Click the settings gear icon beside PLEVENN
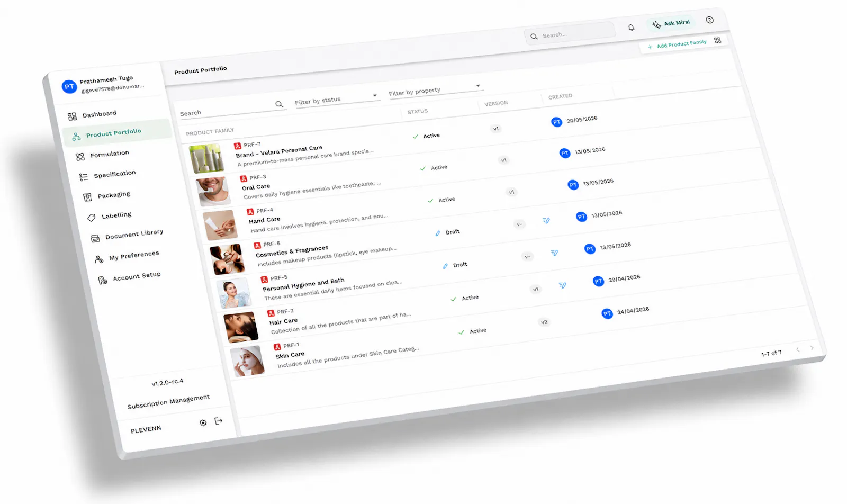The width and height of the screenshot is (847, 504). click(203, 422)
